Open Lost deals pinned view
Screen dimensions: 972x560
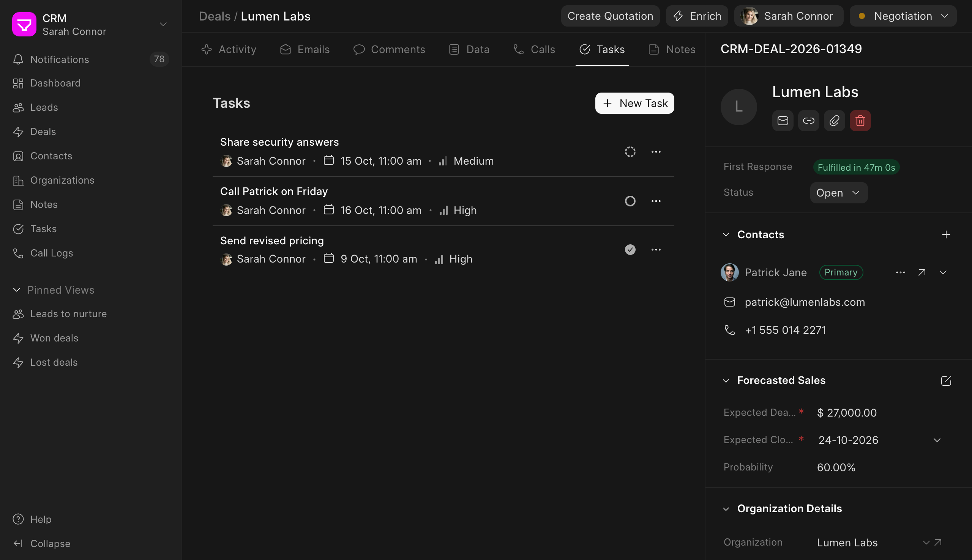[x=91, y=362]
